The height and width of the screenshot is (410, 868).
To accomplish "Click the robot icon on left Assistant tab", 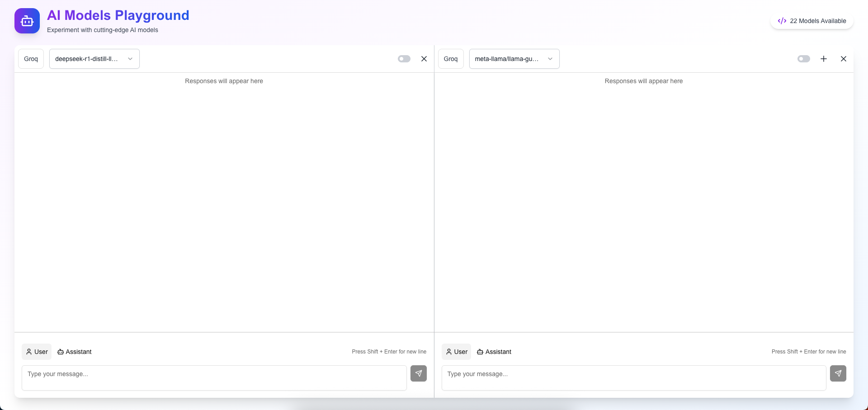I will [61, 352].
